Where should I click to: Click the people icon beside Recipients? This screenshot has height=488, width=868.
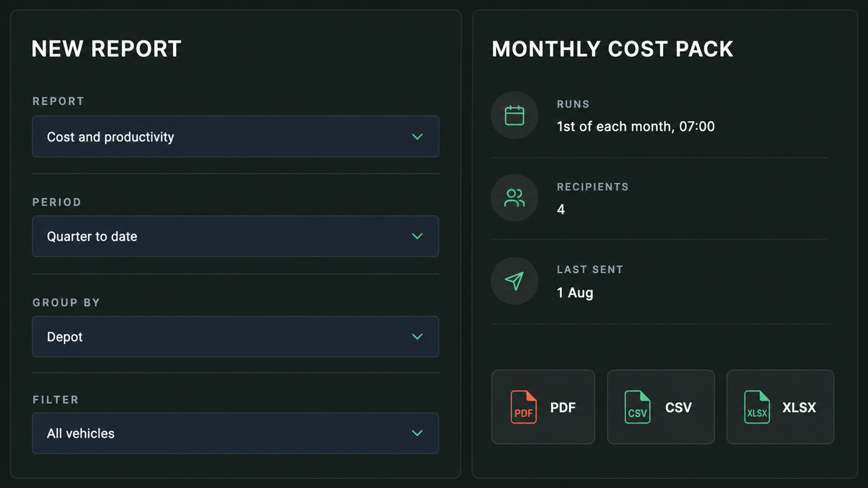coord(514,198)
